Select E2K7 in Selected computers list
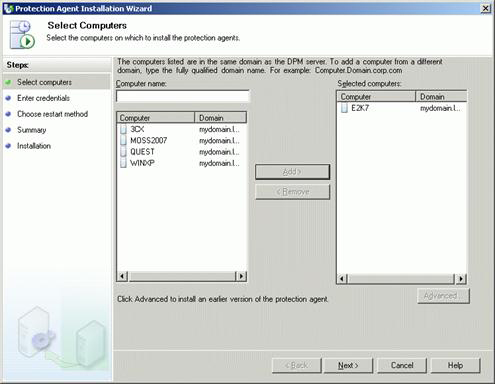The width and height of the screenshot is (495, 384). point(402,108)
